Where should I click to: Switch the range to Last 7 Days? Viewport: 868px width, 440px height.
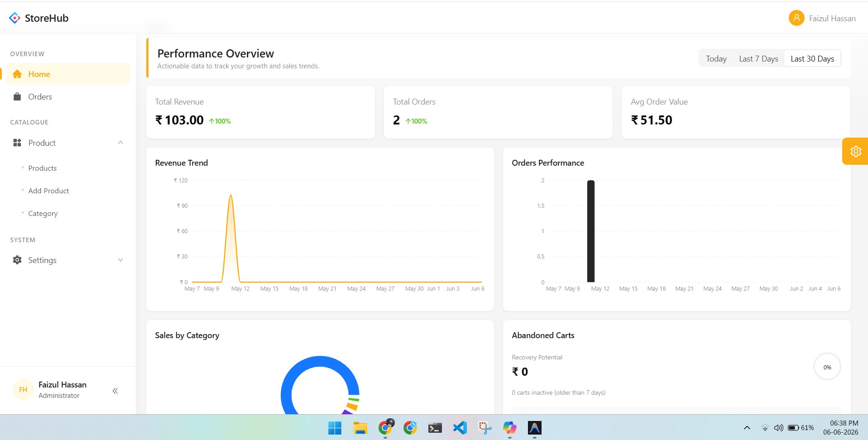pyautogui.click(x=758, y=59)
